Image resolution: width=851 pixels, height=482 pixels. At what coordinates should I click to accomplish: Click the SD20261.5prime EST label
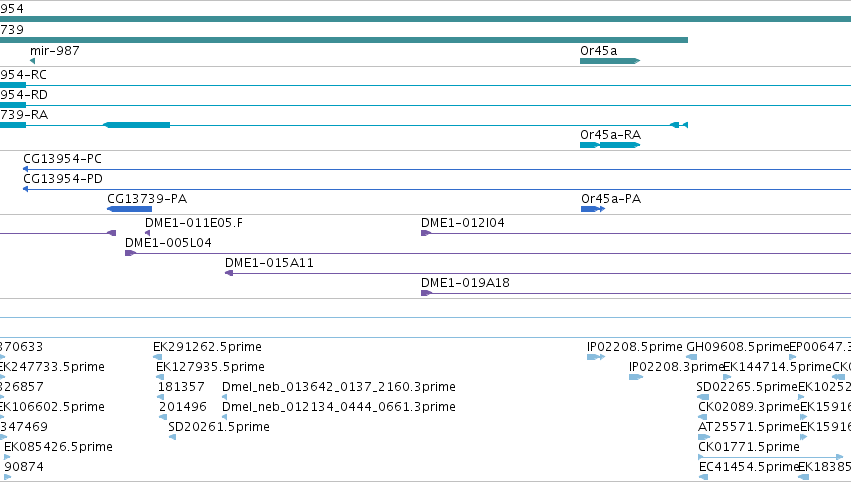[x=219, y=427]
